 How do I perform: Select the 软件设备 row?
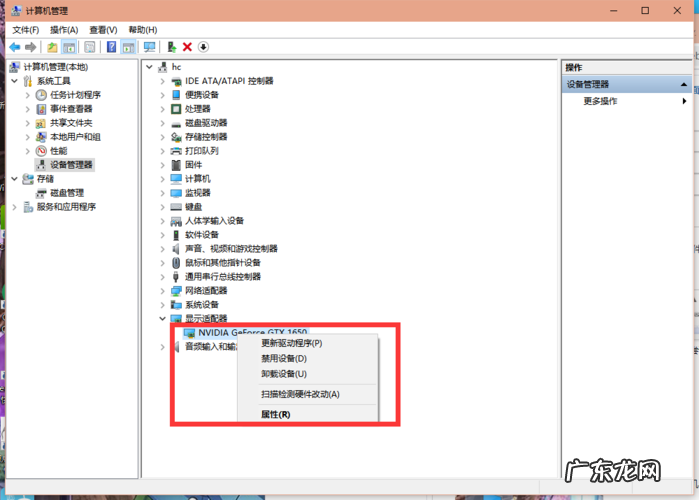(202, 235)
